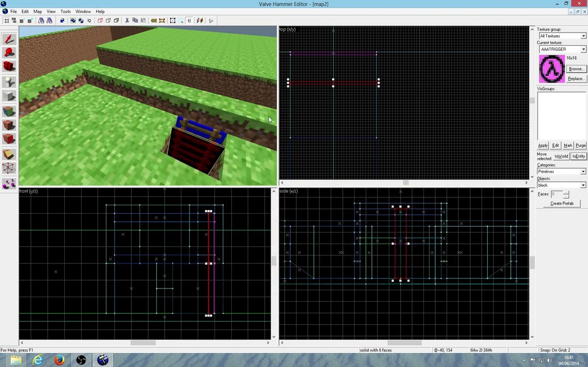This screenshot has width=588, height=367.
Task: Open the Edit menu
Action: (25, 11)
